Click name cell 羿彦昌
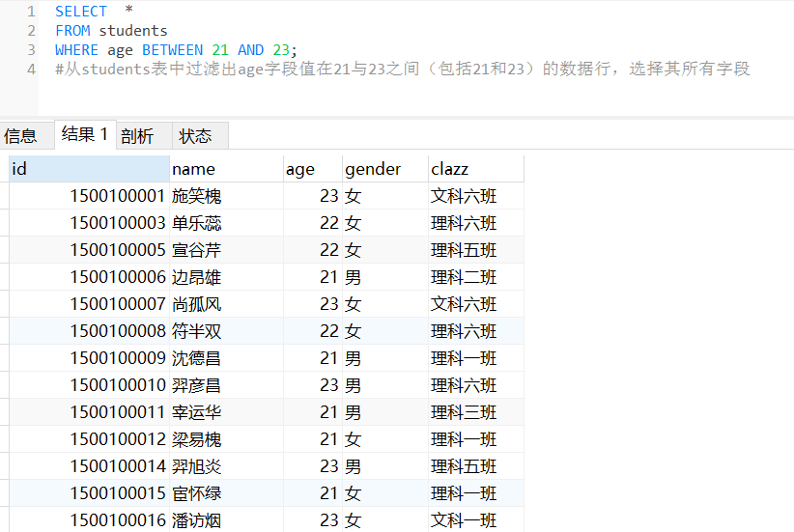The width and height of the screenshot is (794, 532). (226, 385)
